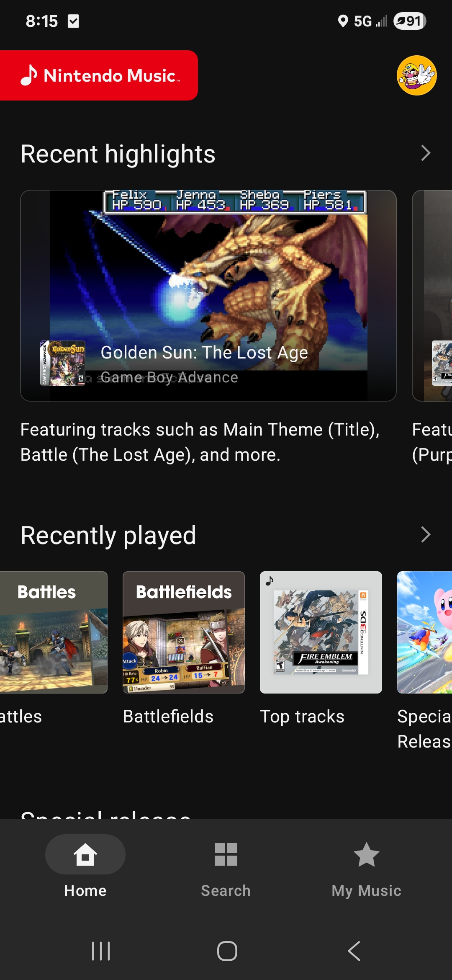Expand the Recent highlights chevron
This screenshot has width=452, height=980.
(x=426, y=153)
